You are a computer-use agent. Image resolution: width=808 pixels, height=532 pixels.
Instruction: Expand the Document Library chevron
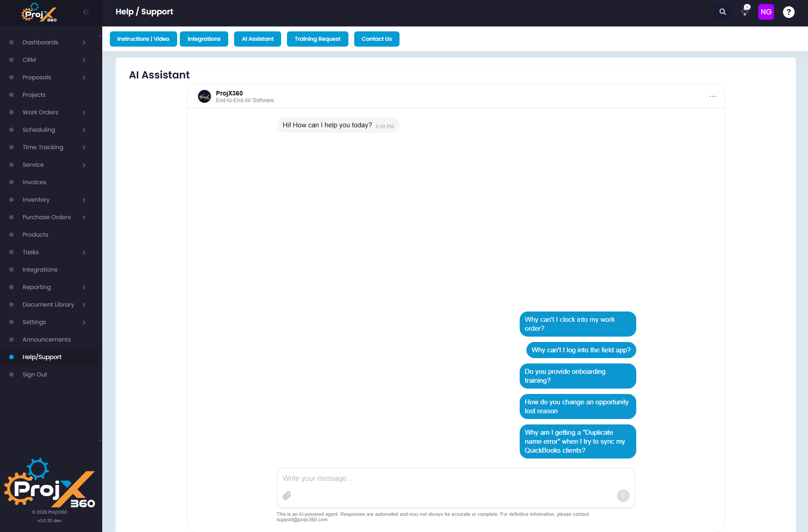click(84, 305)
